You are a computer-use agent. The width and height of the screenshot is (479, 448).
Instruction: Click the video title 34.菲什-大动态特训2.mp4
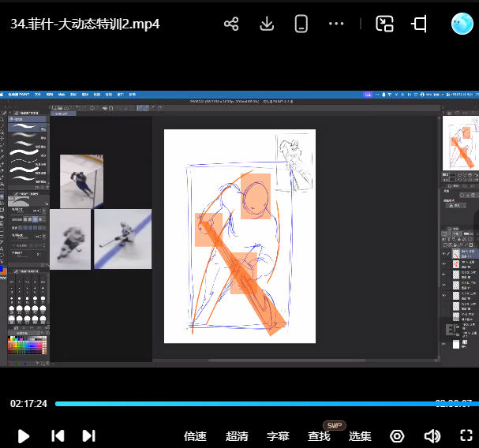pos(85,24)
